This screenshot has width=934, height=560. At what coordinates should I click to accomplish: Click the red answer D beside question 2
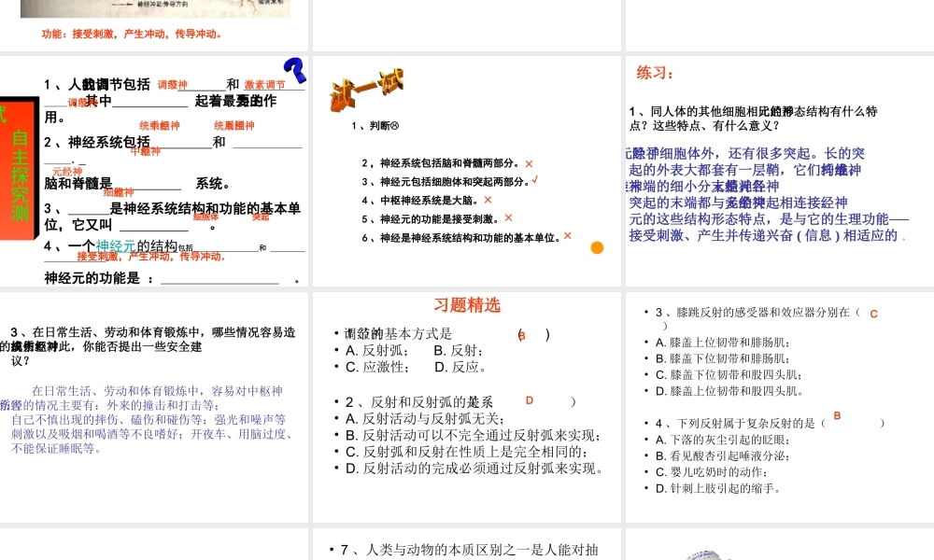(x=529, y=401)
